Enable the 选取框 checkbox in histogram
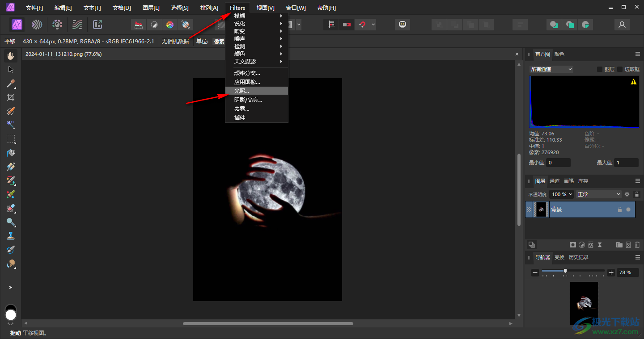Screen dimensions: 644x339 (620, 69)
